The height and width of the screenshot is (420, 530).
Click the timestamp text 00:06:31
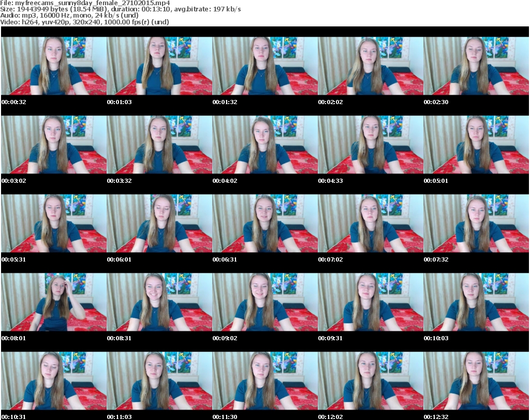tap(225, 259)
